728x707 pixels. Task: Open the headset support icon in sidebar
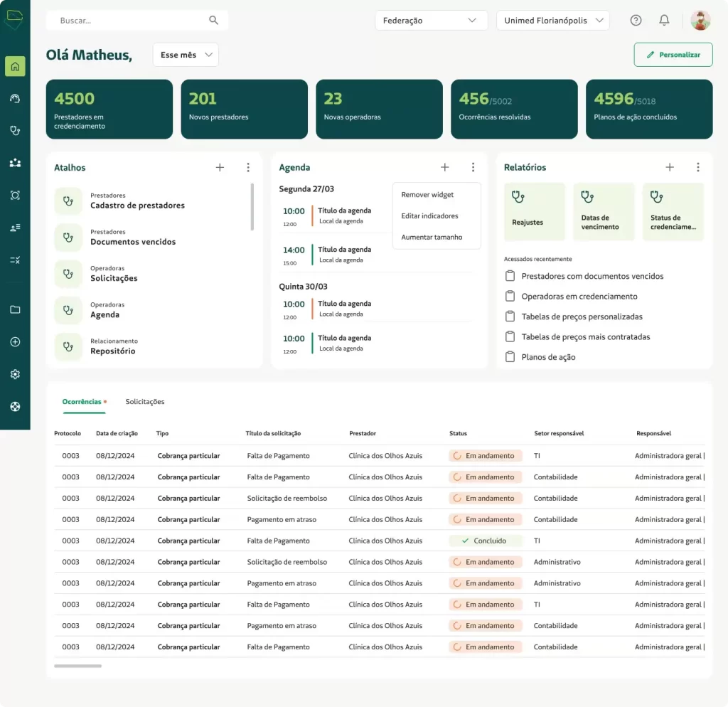(14, 98)
